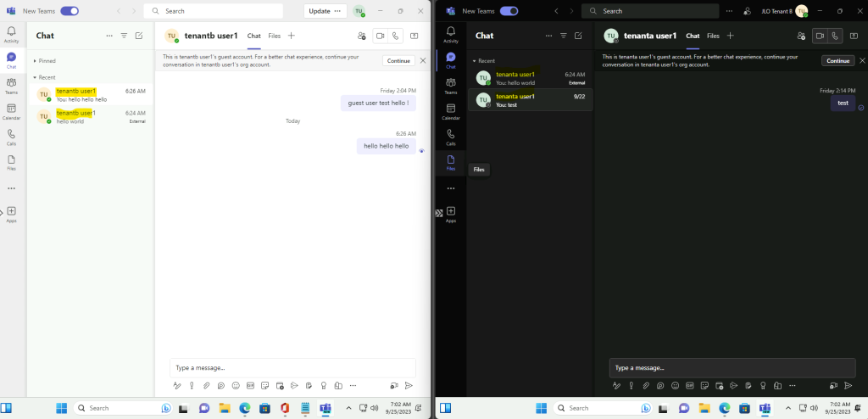Toggle New Teams switch in right dark window
Screen dimensions: 868x419
[x=509, y=10]
